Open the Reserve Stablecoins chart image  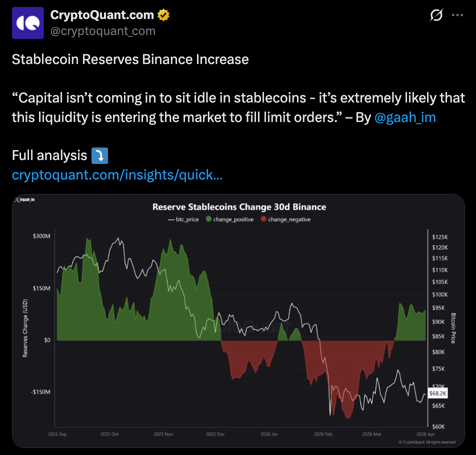pyautogui.click(x=238, y=320)
